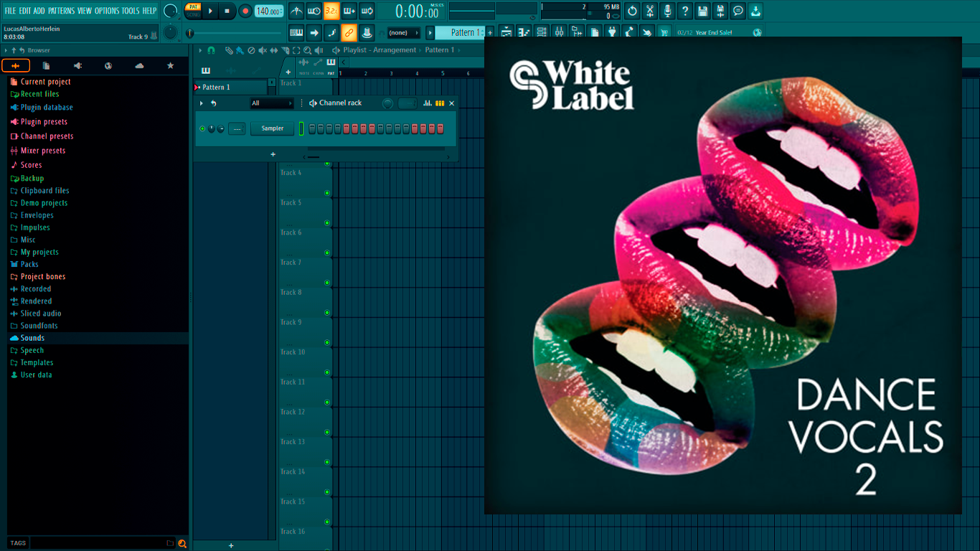
Task: Adjust the main volume knob
Action: tap(171, 11)
